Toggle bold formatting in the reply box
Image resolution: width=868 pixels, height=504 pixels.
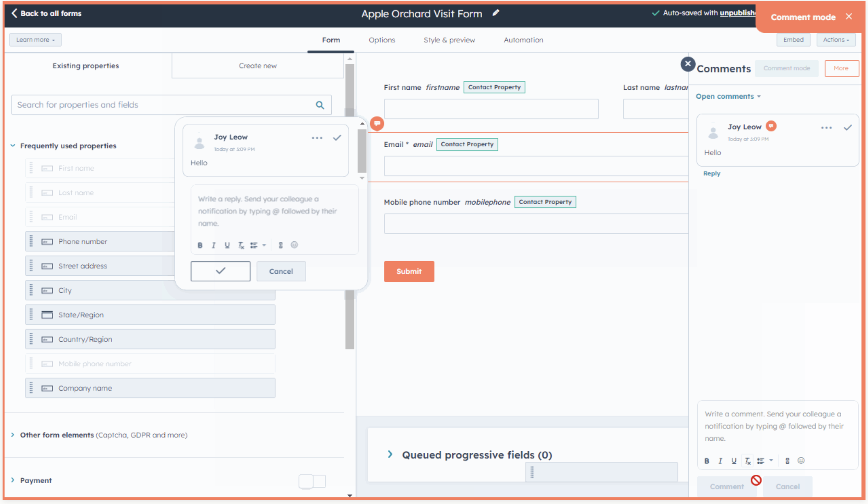(x=200, y=245)
